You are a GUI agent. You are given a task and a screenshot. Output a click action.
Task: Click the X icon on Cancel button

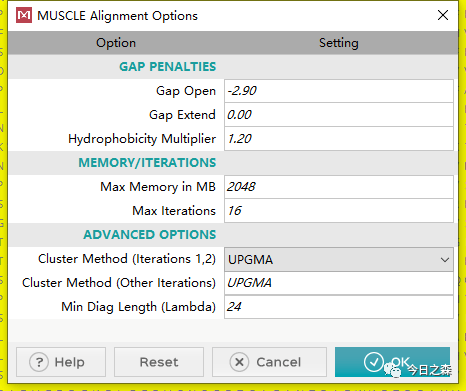(x=239, y=362)
